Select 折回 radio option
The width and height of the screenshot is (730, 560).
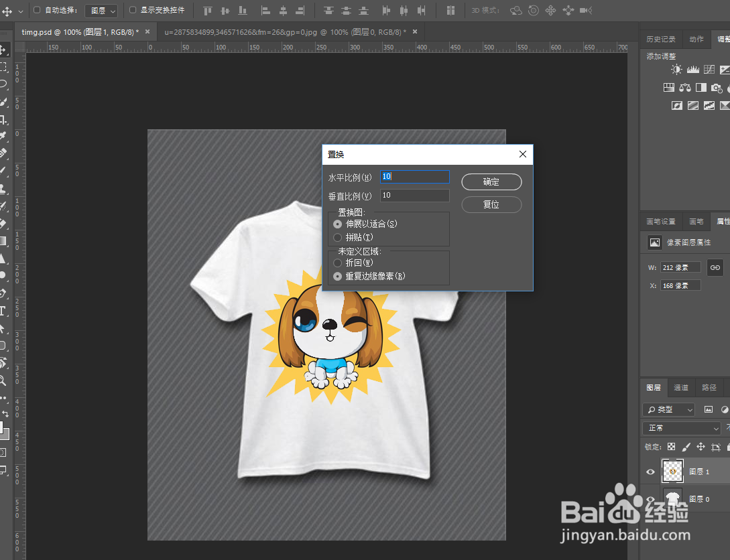[x=338, y=263]
